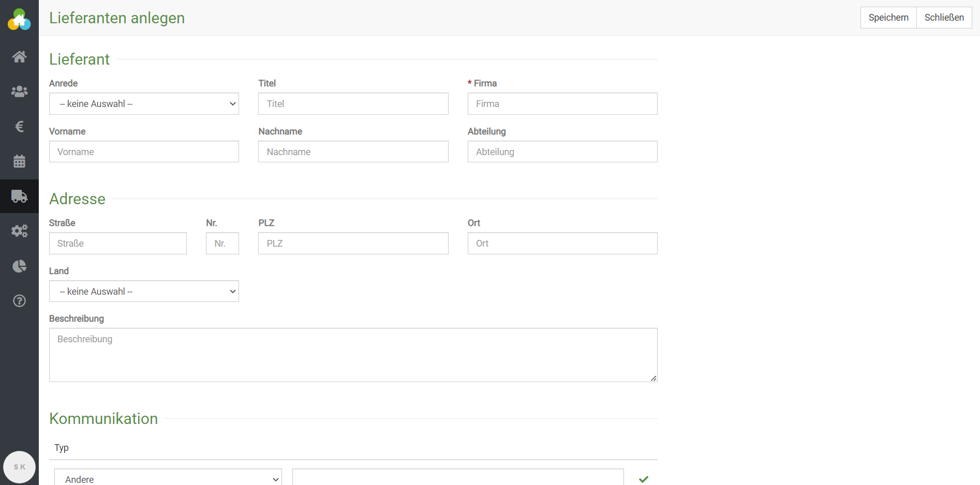Open settings gears icon
Image resolution: width=980 pixels, height=485 pixels.
click(19, 231)
